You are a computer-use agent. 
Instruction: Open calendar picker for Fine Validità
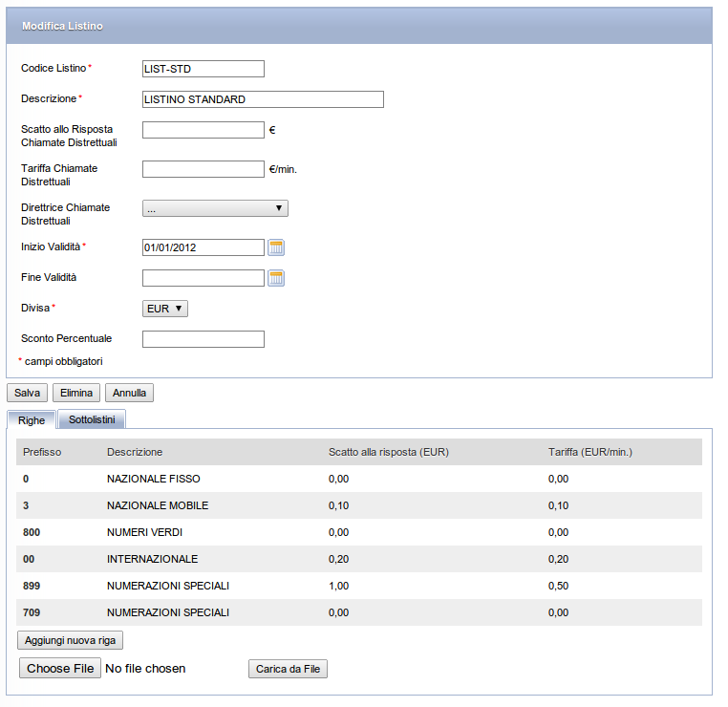click(x=276, y=278)
